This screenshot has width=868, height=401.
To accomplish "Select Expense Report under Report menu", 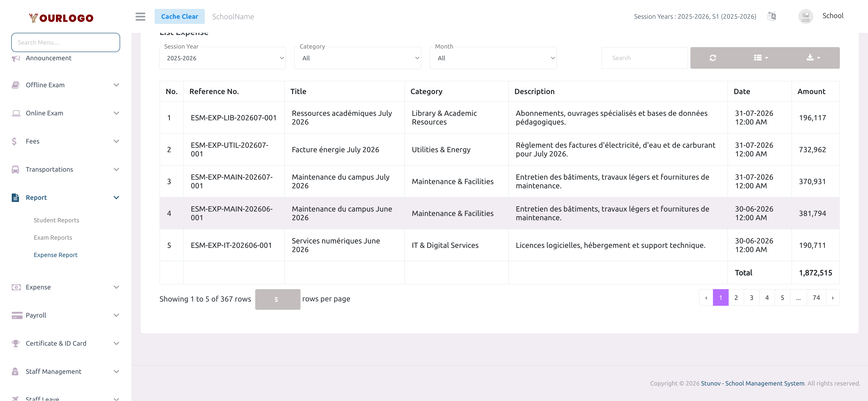I will pyautogui.click(x=56, y=255).
